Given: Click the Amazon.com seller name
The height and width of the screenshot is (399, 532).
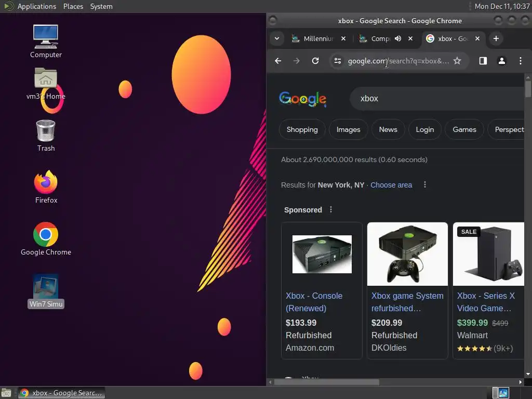Looking at the screenshot, I should click(310, 348).
